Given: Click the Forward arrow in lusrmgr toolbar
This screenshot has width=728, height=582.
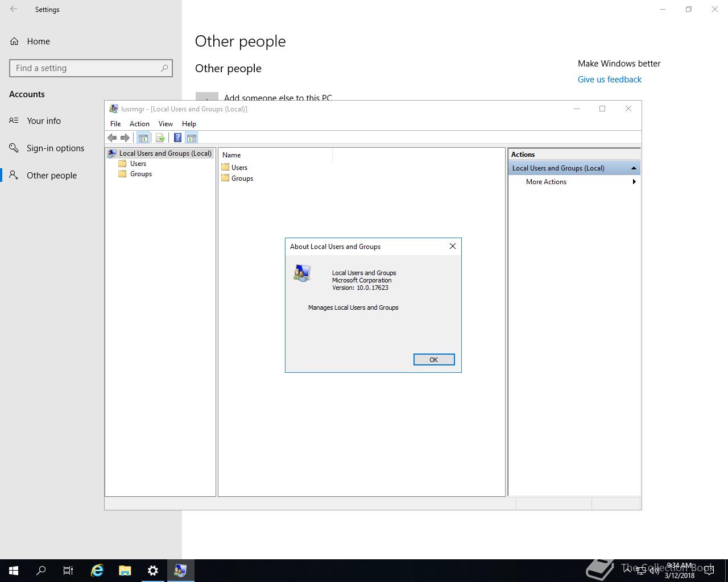Looking at the screenshot, I should pos(125,138).
